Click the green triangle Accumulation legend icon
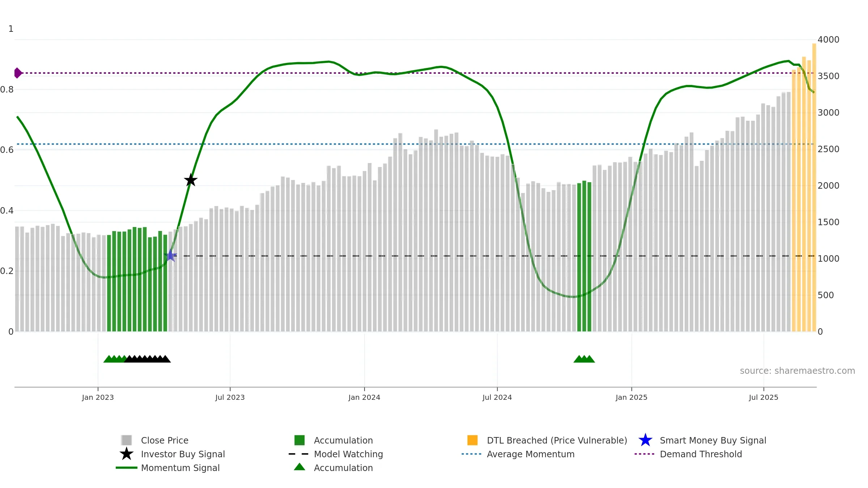Viewport: 868px width, 488px height. pos(299,467)
